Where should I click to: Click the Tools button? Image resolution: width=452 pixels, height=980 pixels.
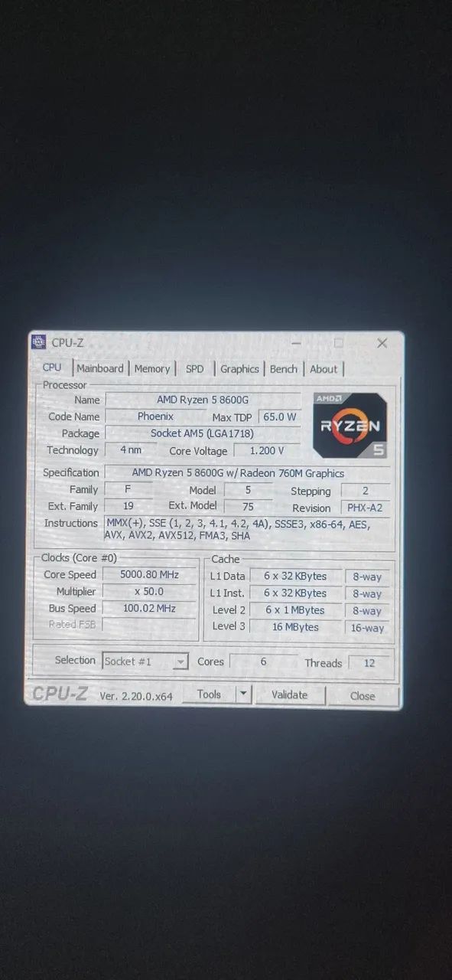[209, 694]
